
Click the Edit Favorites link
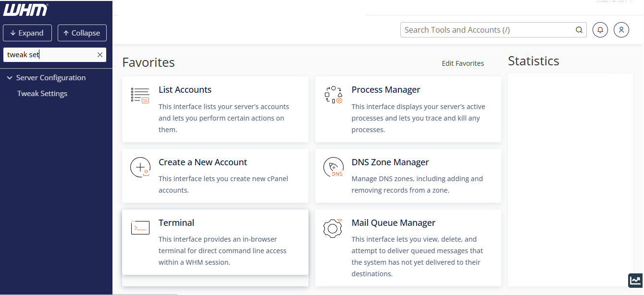click(x=462, y=63)
